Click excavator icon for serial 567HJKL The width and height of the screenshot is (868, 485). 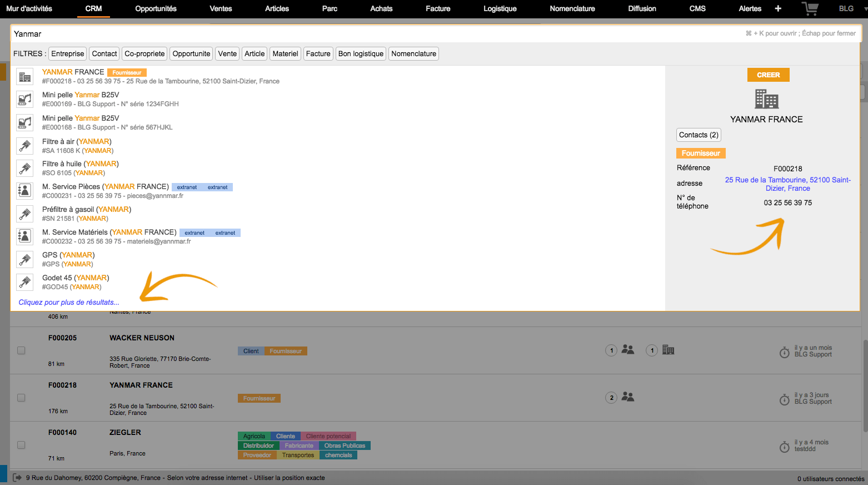pos(24,123)
